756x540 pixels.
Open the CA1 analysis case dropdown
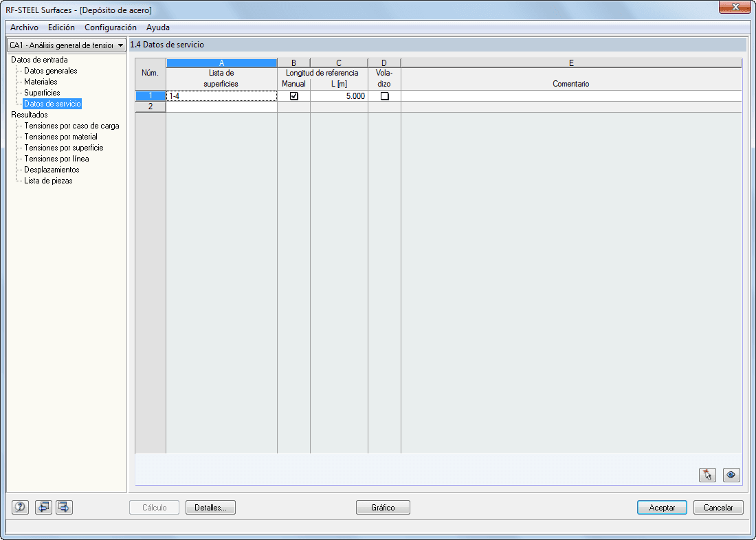(67, 45)
